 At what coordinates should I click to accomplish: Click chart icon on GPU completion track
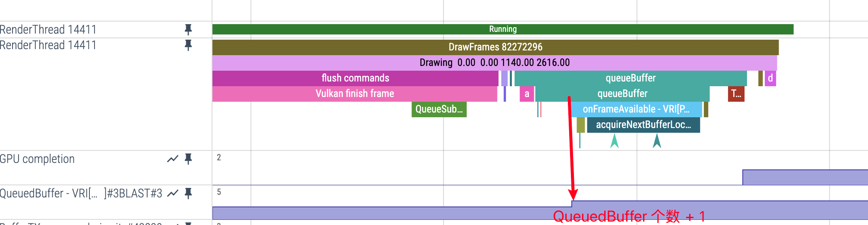[x=173, y=159]
